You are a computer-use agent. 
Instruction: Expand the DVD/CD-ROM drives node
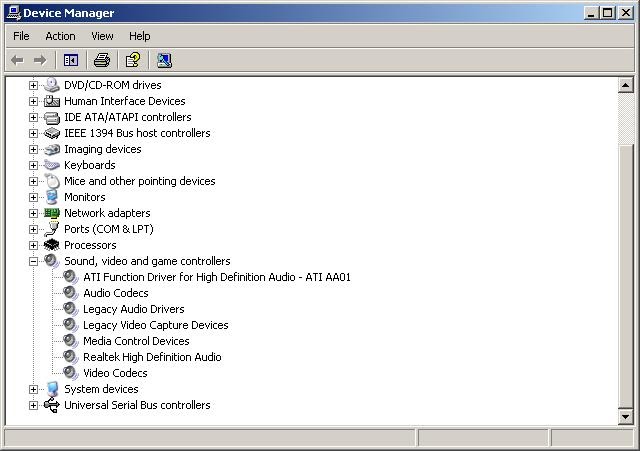[33, 85]
